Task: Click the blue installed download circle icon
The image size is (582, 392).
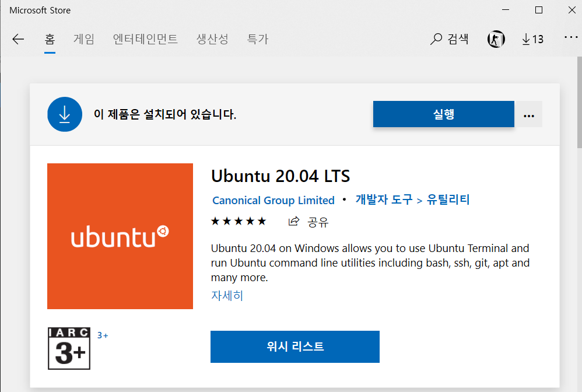Action: (65, 114)
